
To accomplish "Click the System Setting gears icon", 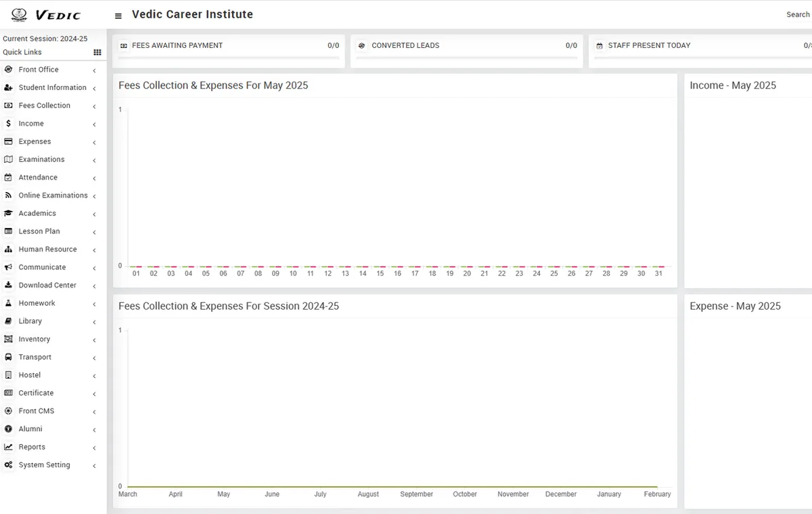I will 8,465.
